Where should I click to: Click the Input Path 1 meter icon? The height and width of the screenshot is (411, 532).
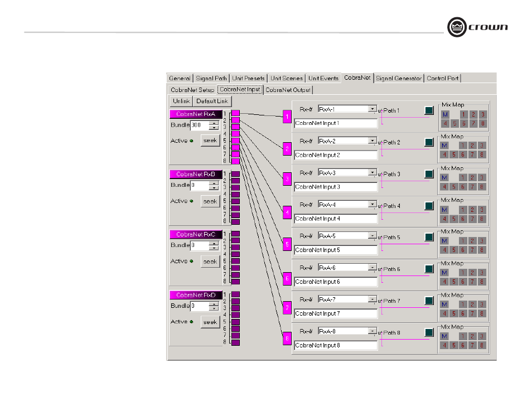click(x=429, y=110)
